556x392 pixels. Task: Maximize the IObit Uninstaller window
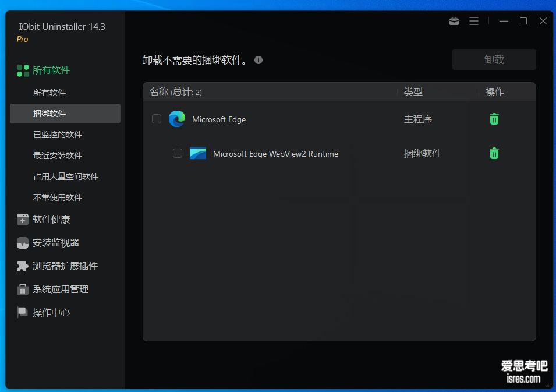tap(523, 21)
